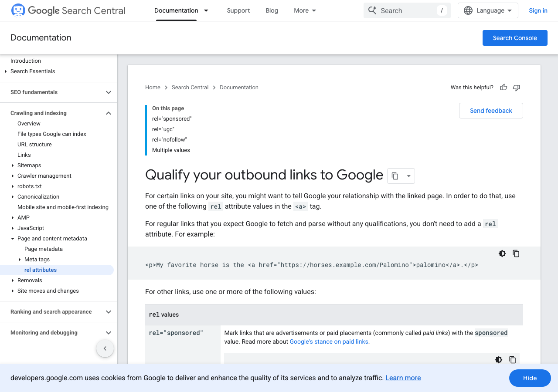Open Page metadata in sidebar

(x=44, y=249)
